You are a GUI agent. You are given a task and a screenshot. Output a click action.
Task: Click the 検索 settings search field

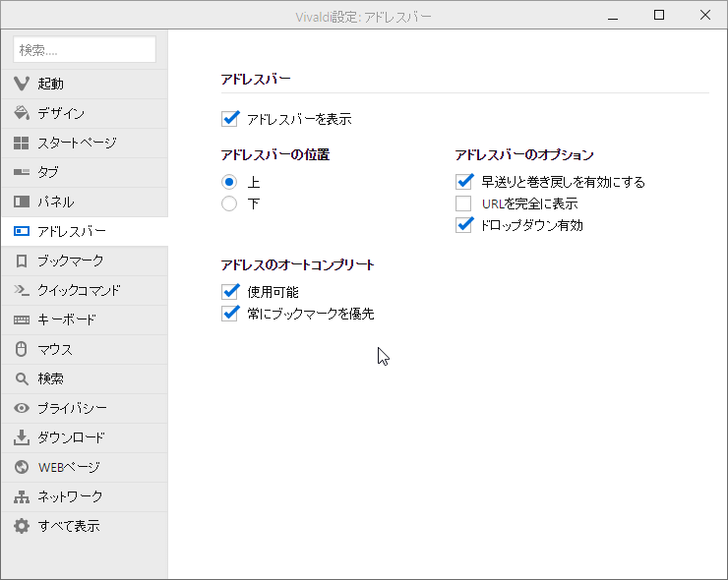click(x=85, y=49)
